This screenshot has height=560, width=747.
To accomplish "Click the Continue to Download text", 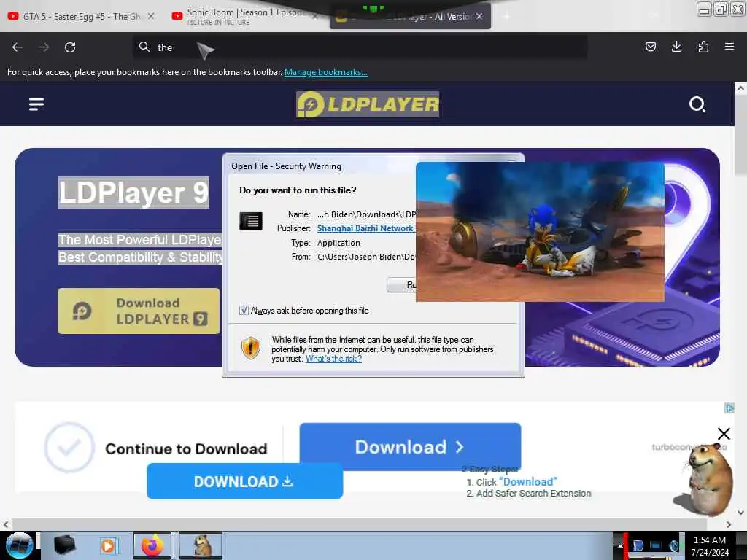I will (x=186, y=448).
